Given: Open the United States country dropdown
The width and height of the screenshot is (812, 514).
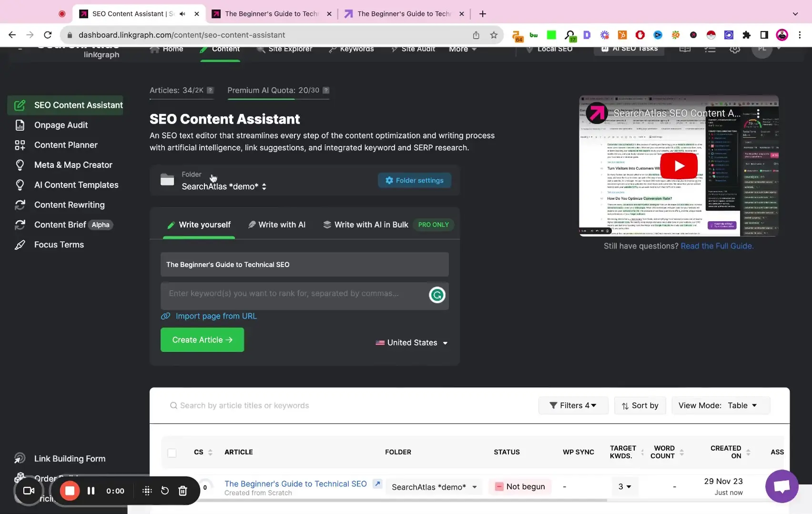Looking at the screenshot, I should 411,342.
